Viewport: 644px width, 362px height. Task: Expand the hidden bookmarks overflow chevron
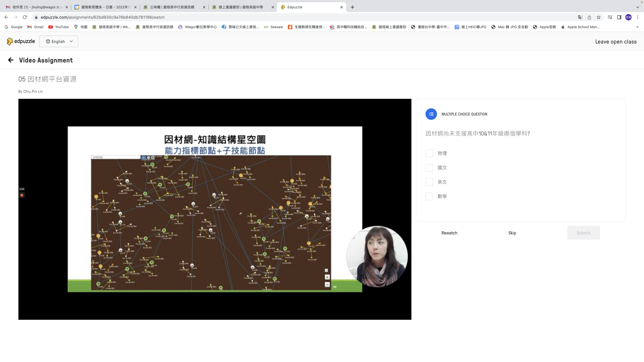pos(637,27)
